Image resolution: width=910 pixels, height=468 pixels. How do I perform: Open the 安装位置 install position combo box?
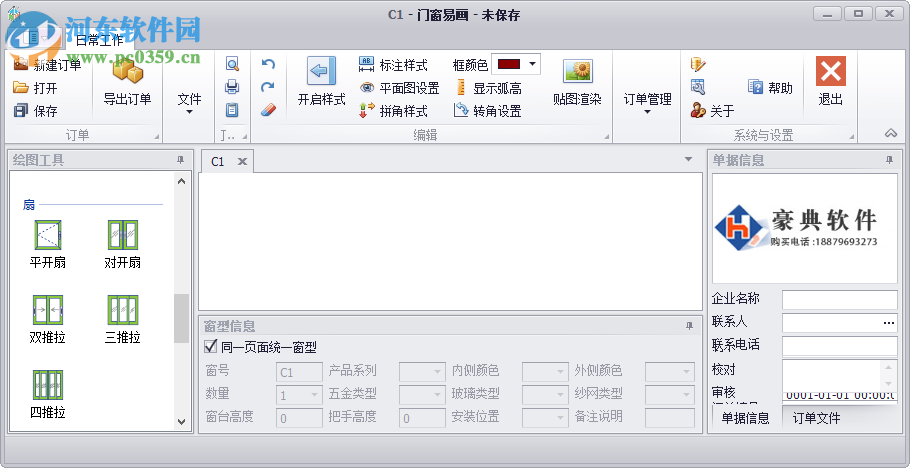pyautogui.click(x=545, y=418)
